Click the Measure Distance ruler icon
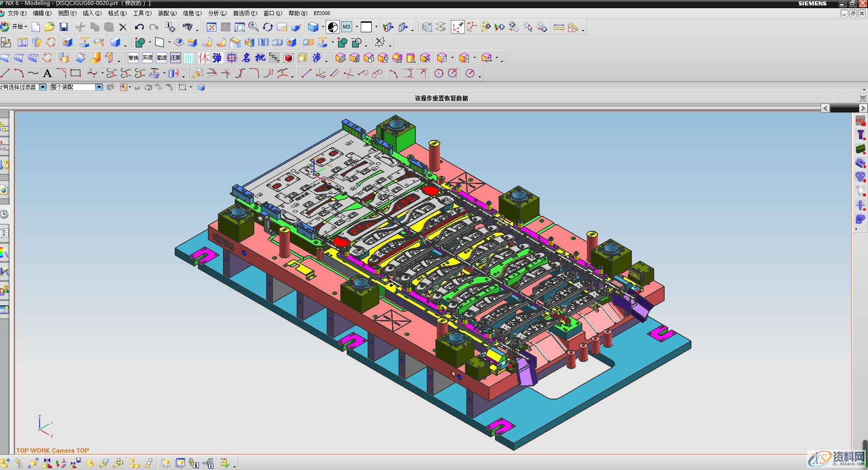The image size is (868, 470). coord(559,27)
